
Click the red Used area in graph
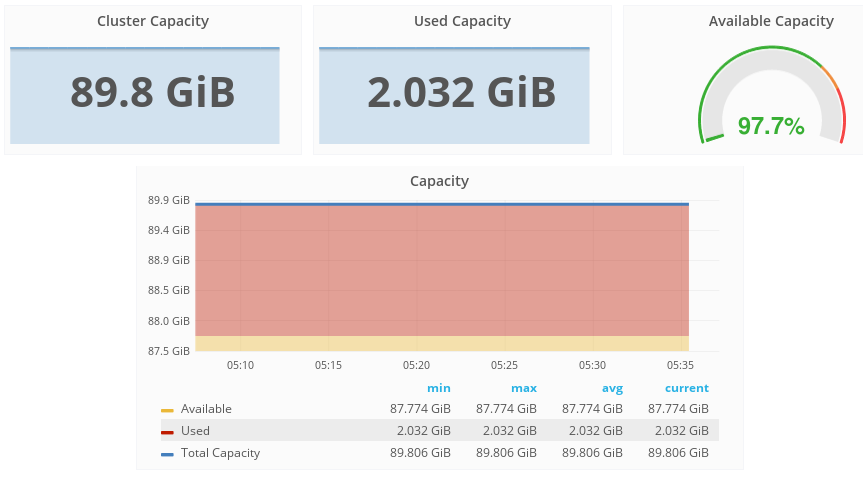(x=441, y=270)
